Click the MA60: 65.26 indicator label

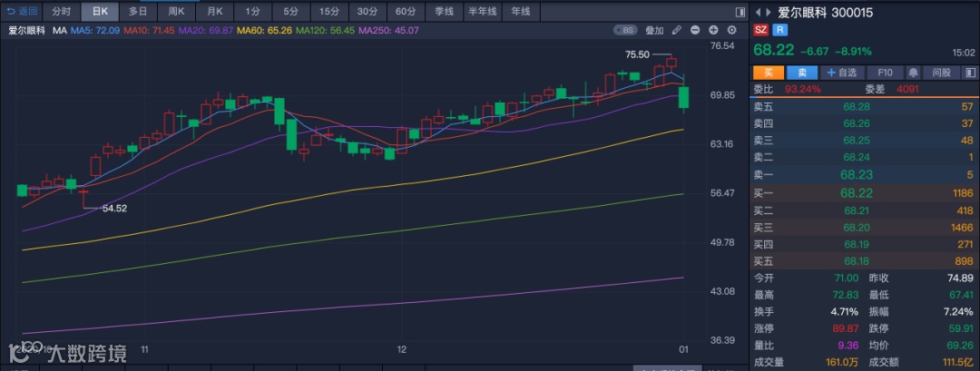coord(265,30)
